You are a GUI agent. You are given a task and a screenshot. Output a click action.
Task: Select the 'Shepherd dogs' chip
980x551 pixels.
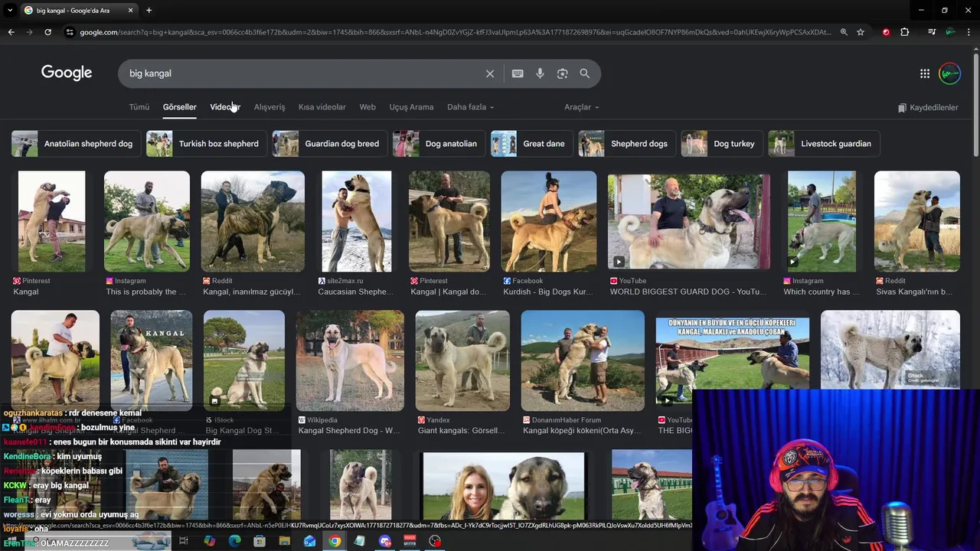(x=626, y=144)
